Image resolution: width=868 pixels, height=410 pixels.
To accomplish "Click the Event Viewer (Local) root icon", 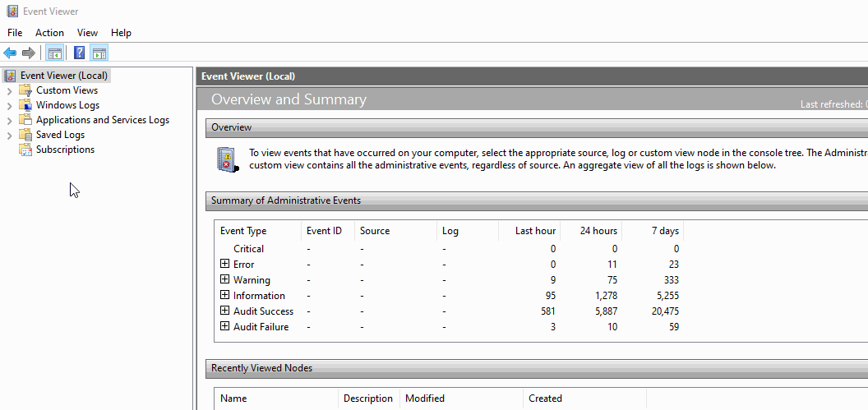I will click(x=9, y=76).
